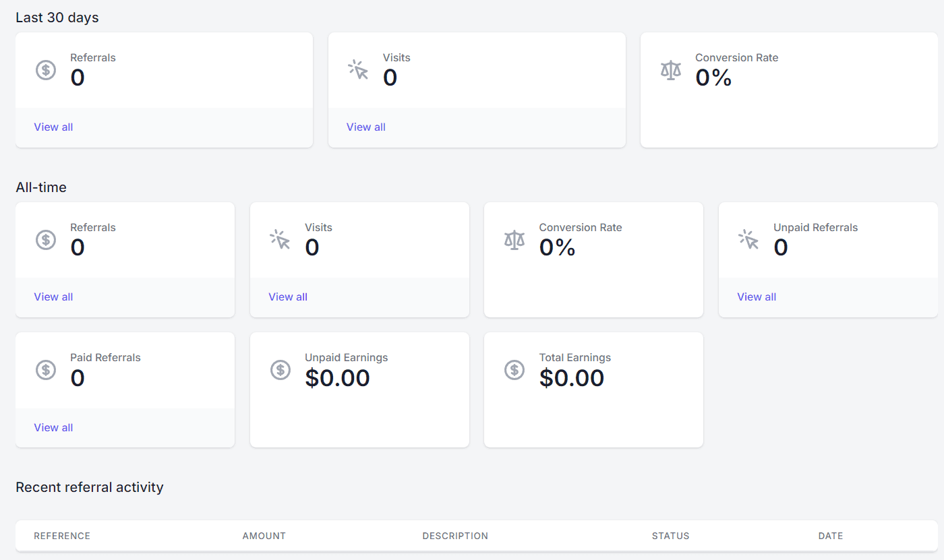Click the cursor icon in Unpaid Referrals card

[x=748, y=240]
